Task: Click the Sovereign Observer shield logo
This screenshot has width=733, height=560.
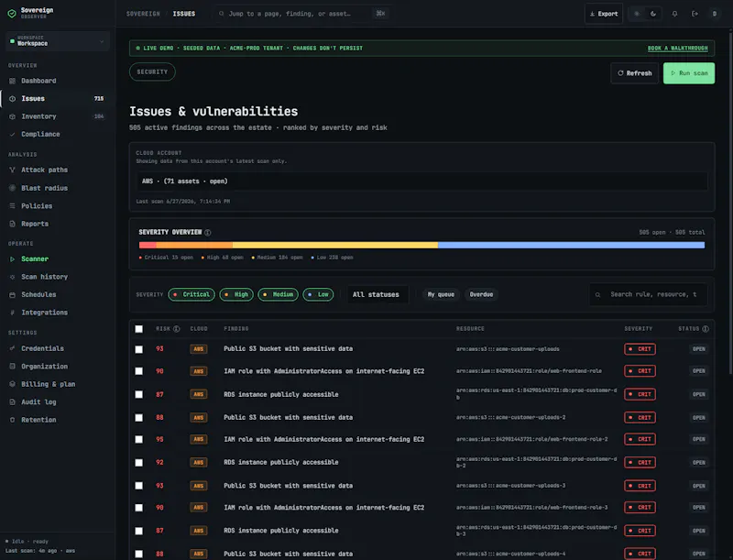Action: click(12, 14)
